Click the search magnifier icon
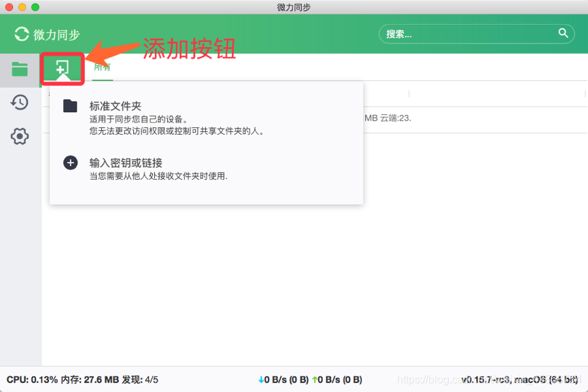This screenshot has height=392, width=588. tap(563, 33)
